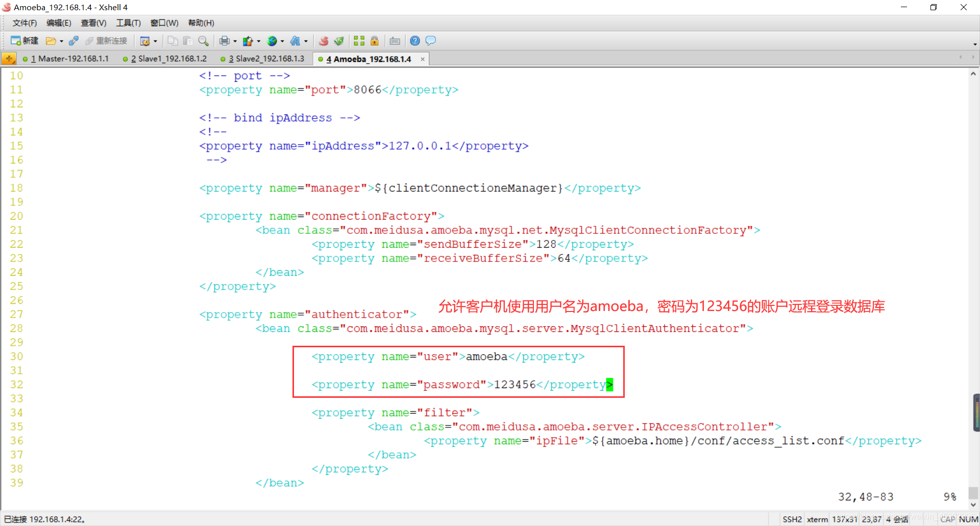Screen dimensions: 980x526
Task: Click the speech bubble feedback icon
Action: coord(430,41)
